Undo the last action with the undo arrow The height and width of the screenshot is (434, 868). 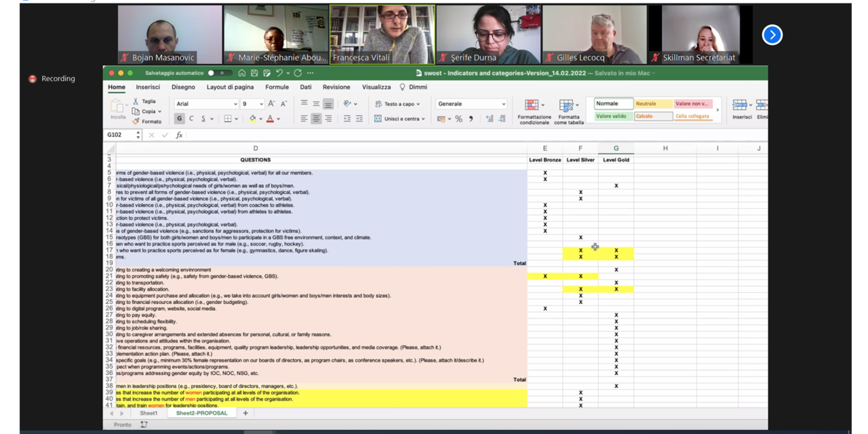pos(279,73)
